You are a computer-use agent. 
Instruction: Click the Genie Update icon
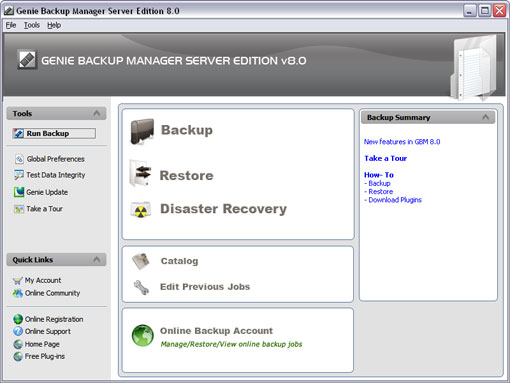coord(19,192)
